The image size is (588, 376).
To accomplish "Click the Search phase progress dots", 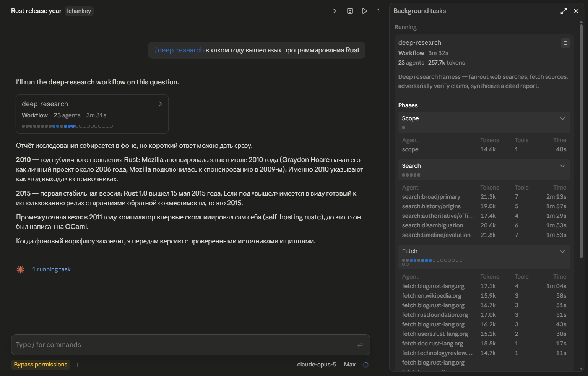I will [411, 175].
